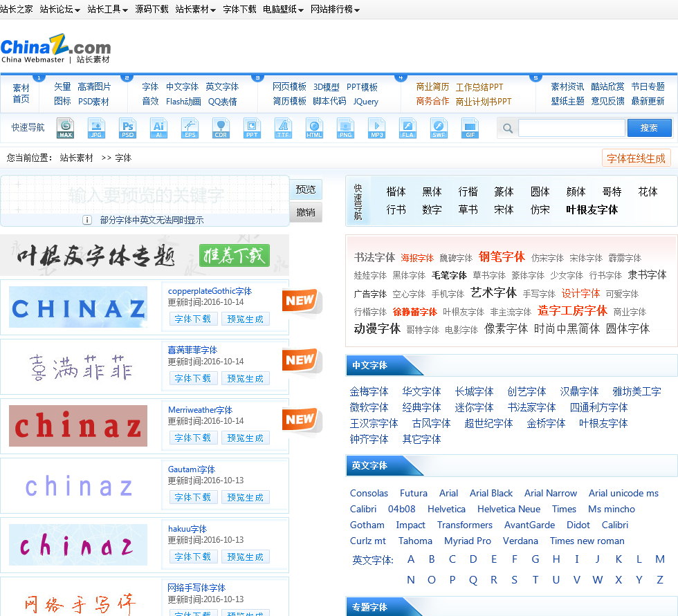The width and height of the screenshot is (678, 616).
Task: Open 源码下载 in top menu
Action: 152,9
